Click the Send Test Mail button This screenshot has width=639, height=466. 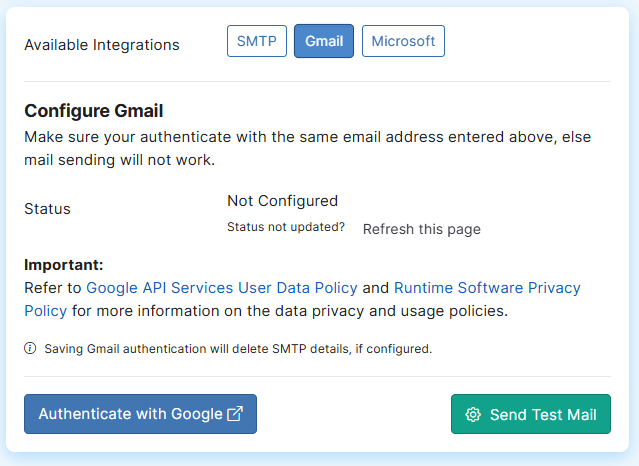click(531, 414)
